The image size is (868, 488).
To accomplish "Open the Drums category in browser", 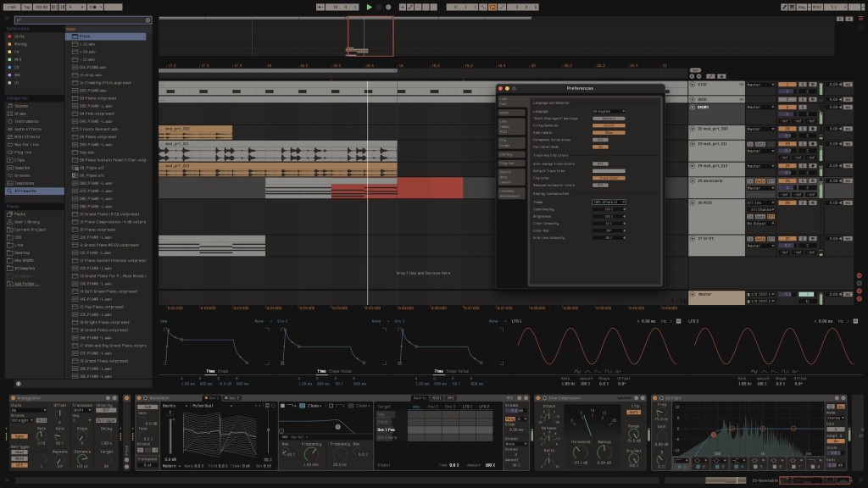I will pos(20,112).
